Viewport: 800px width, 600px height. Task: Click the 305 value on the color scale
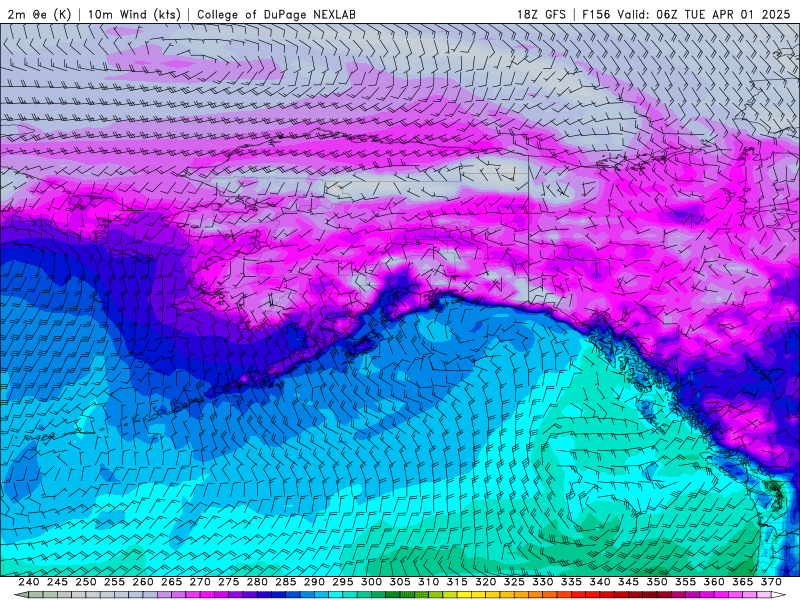tap(400, 582)
